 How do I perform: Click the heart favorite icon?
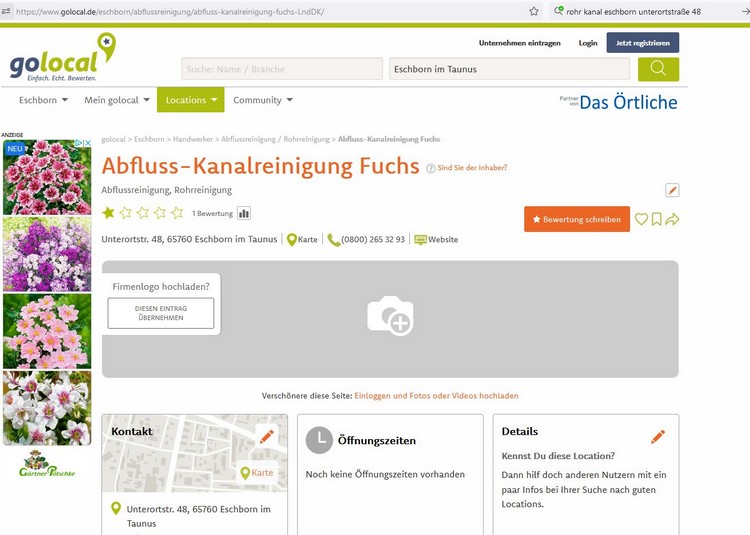(641, 219)
